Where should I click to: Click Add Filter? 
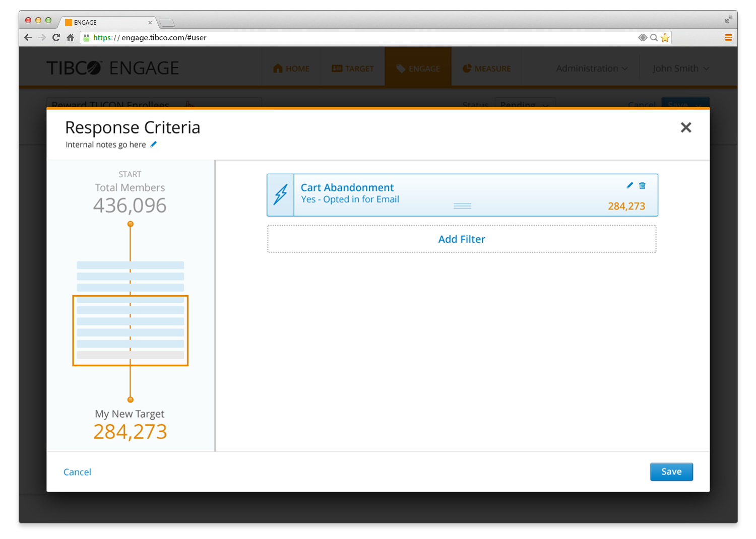click(462, 239)
